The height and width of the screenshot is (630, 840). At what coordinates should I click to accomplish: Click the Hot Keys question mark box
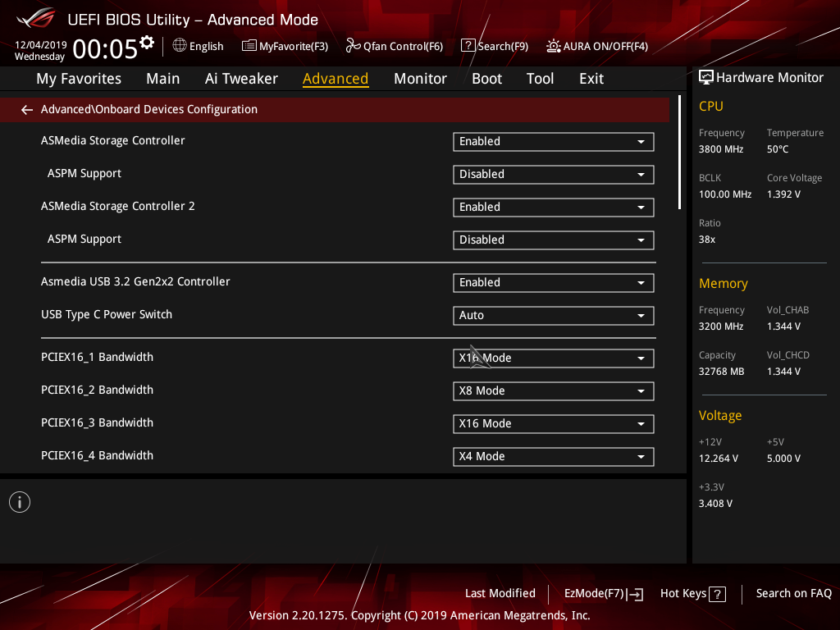coord(717,594)
